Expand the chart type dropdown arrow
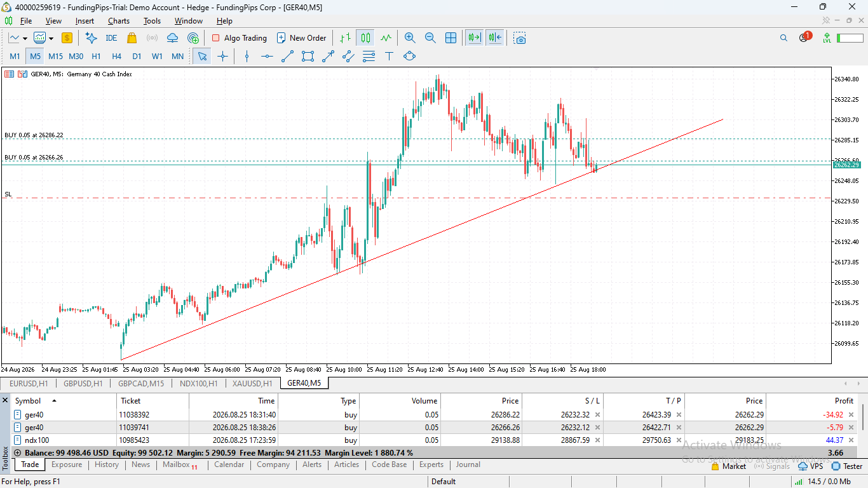 pos(25,38)
